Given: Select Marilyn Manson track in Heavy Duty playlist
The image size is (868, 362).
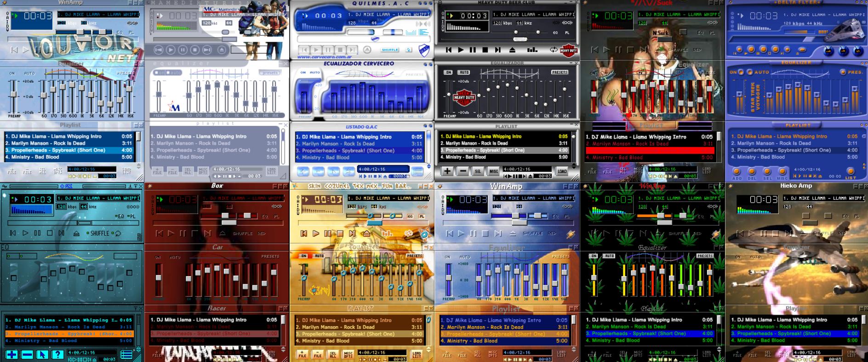Looking at the screenshot, I should tap(504, 143).
